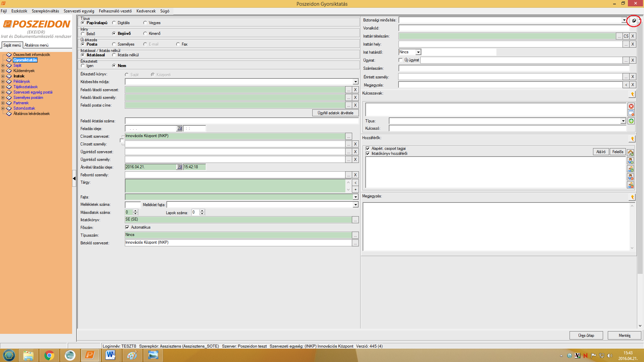The height and width of the screenshot is (362, 644).
Task: Click Üres űrlap button
Action: pyautogui.click(x=586, y=336)
